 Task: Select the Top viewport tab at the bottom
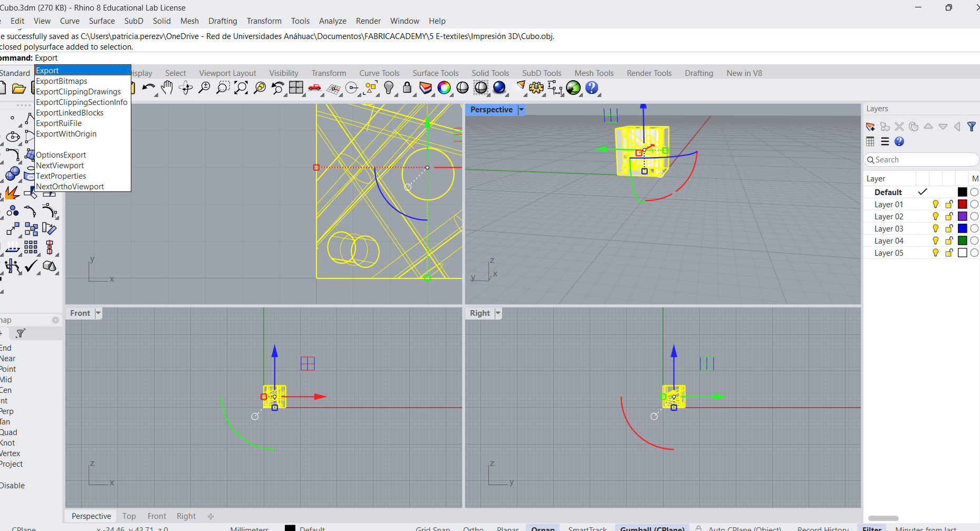[129, 516]
